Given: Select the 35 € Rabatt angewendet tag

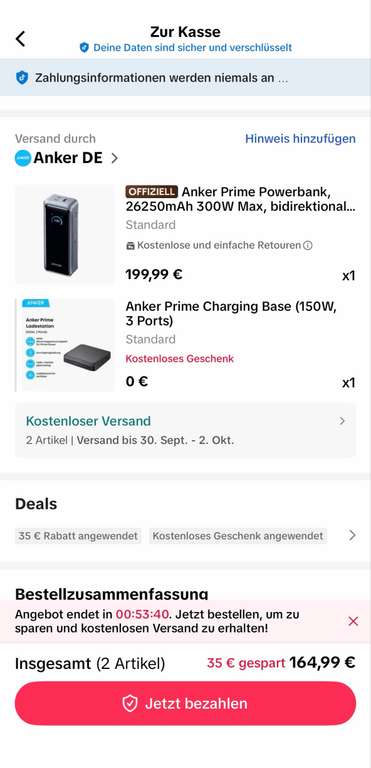Looking at the screenshot, I should 78,536.
